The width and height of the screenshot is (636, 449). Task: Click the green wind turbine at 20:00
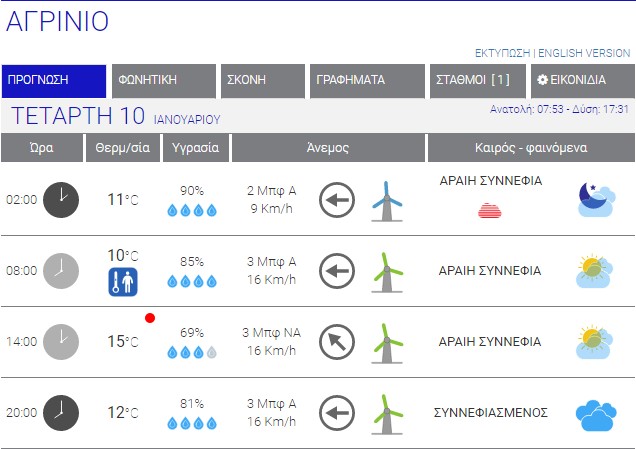(386, 413)
